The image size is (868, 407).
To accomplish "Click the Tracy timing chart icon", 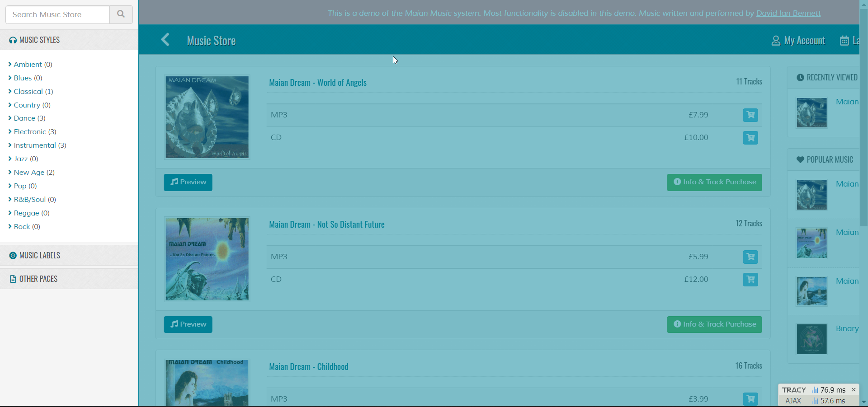I will [816, 390].
